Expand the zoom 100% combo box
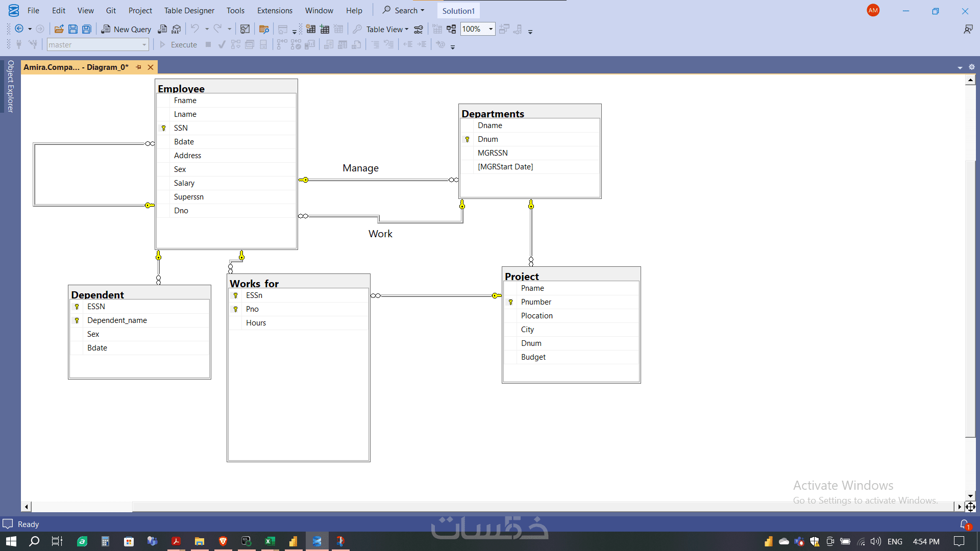The image size is (980, 551). tap(491, 29)
